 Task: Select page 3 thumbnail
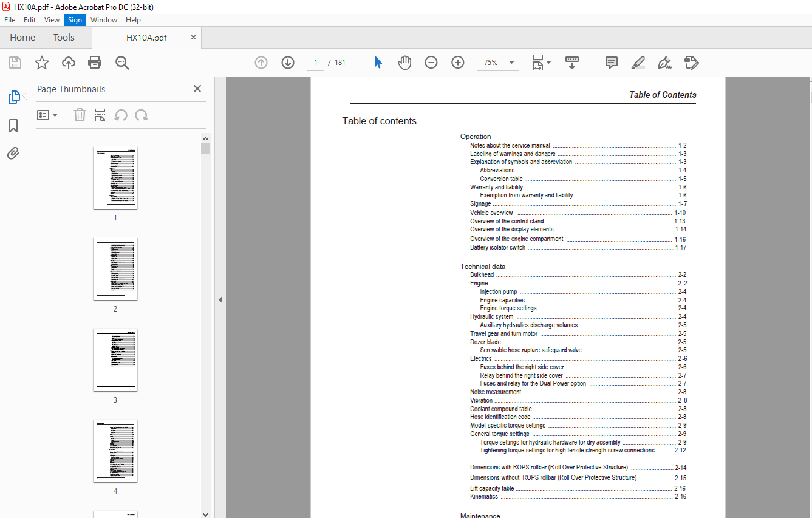click(115, 360)
